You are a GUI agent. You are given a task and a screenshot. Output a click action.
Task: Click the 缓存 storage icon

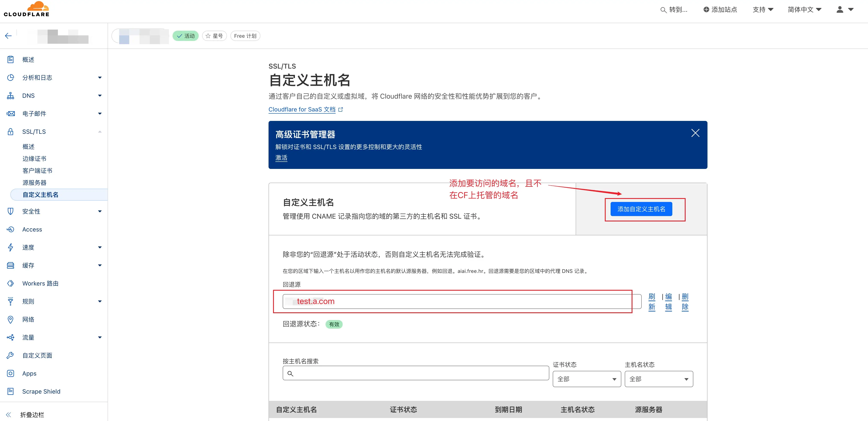coord(11,266)
